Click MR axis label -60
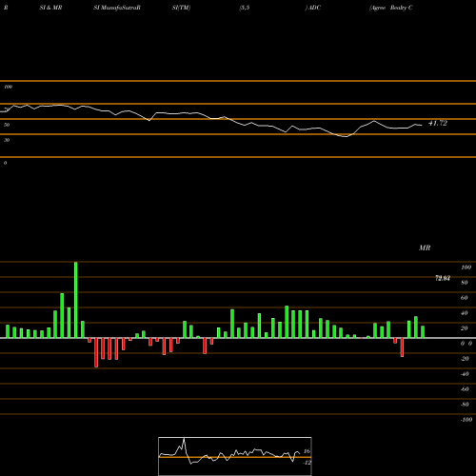 coord(465,389)
